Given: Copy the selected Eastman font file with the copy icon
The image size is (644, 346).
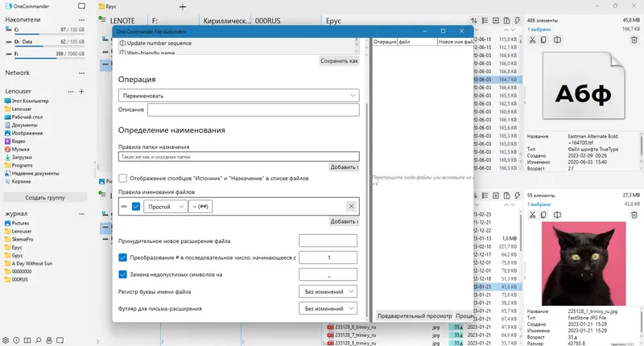Looking at the screenshot, I should point(544,39).
